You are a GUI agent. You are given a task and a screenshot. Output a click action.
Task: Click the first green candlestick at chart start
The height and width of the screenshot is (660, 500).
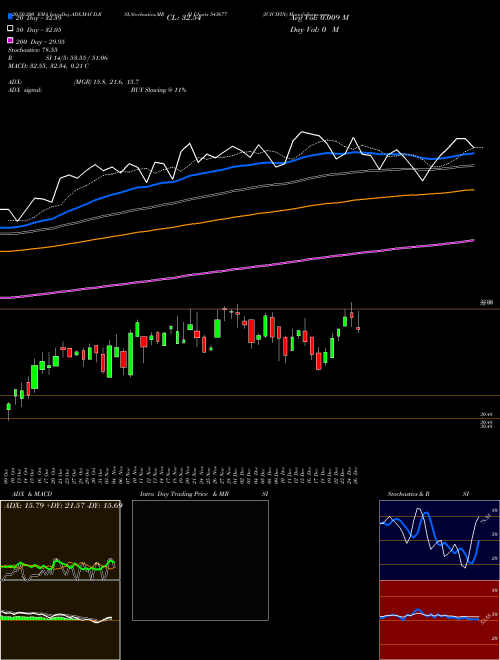[8, 407]
